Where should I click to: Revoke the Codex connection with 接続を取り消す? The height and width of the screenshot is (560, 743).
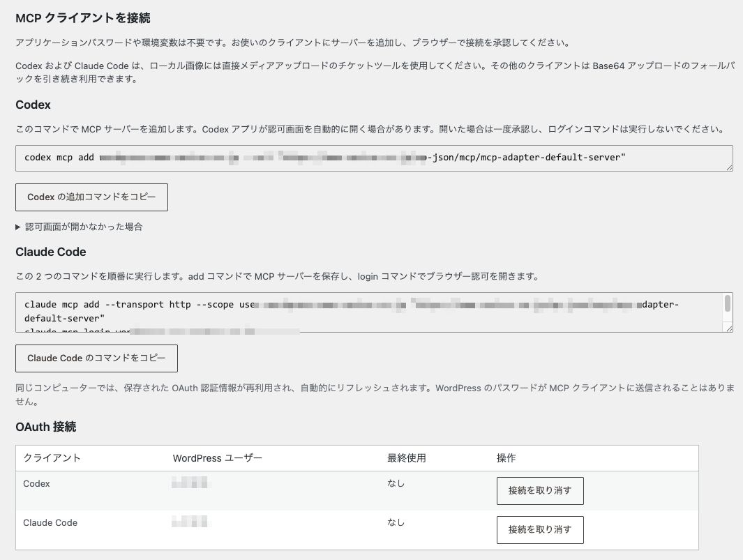(540, 491)
